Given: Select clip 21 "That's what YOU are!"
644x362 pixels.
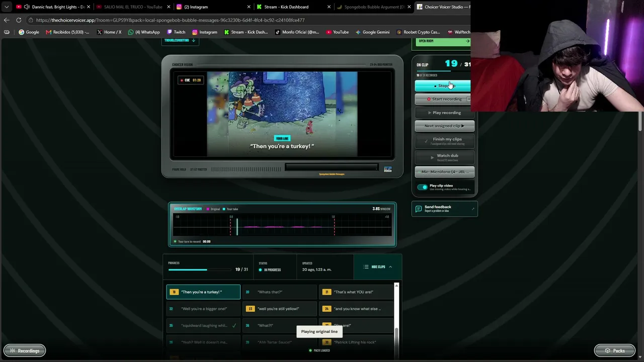Looking at the screenshot, I should click(356, 292).
